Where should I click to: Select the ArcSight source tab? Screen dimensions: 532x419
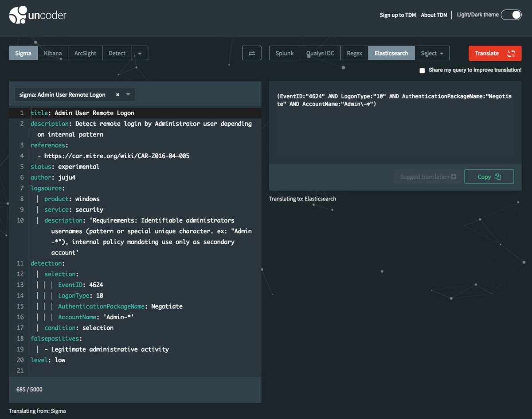[x=85, y=53]
